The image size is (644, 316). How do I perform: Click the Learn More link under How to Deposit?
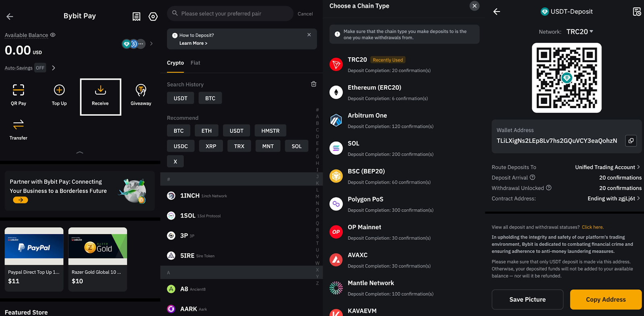pyautogui.click(x=192, y=43)
